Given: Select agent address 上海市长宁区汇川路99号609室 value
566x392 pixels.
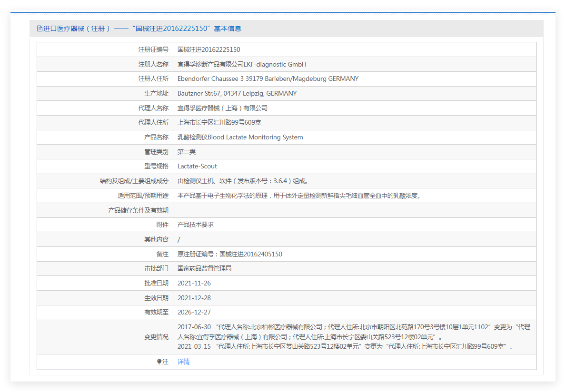Looking at the screenshot, I should pos(219,123).
